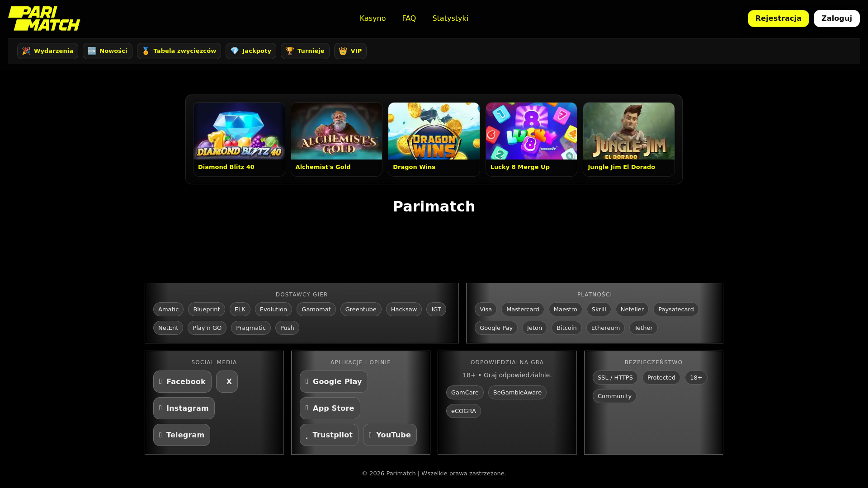
Task: Click the BeGambleAware chip
Action: tap(517, 393)
